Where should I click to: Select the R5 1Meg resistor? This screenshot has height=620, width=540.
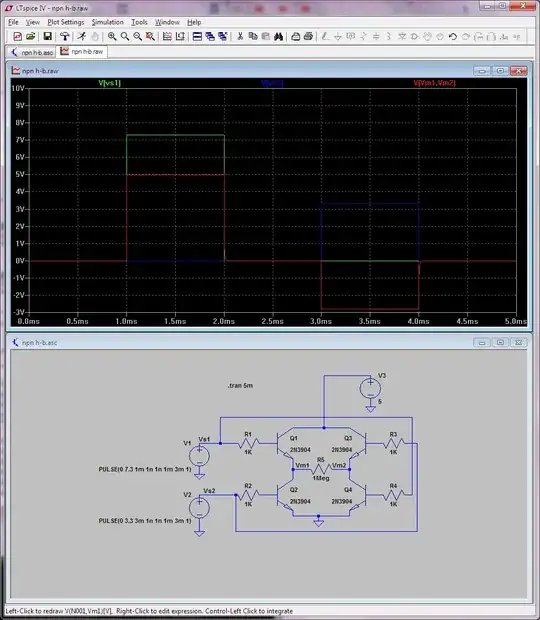coord(321,469)
